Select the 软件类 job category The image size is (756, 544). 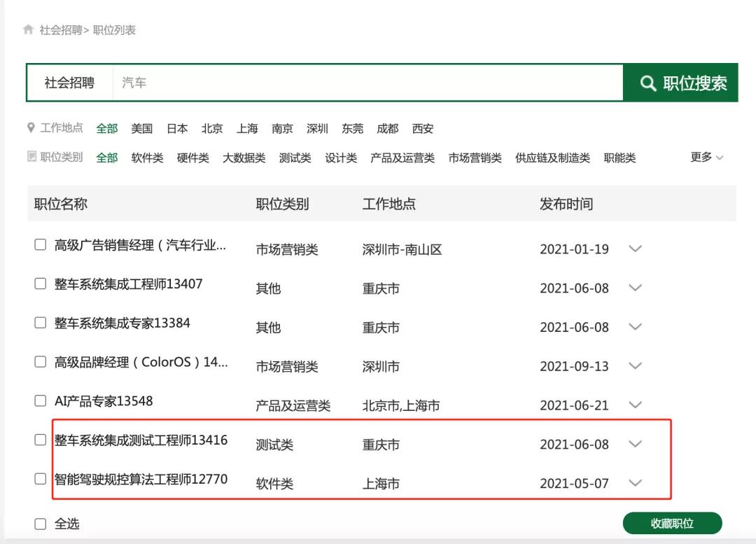(x=147, y=158)
